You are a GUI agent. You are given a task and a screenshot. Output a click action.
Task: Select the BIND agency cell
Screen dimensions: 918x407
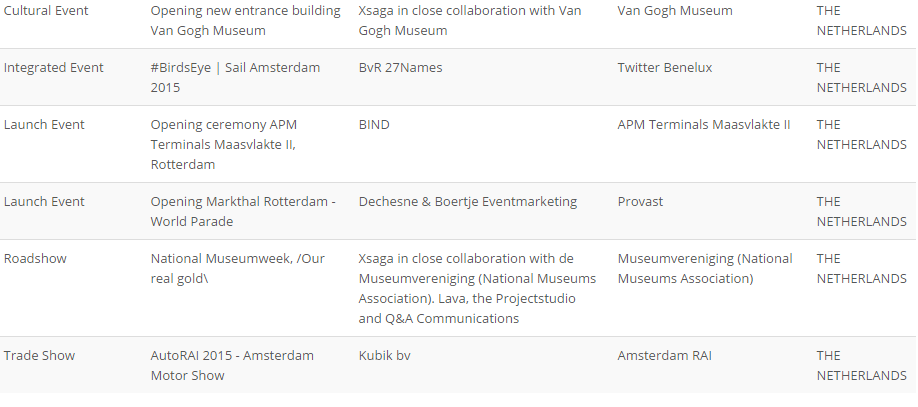tap(374, 125)
